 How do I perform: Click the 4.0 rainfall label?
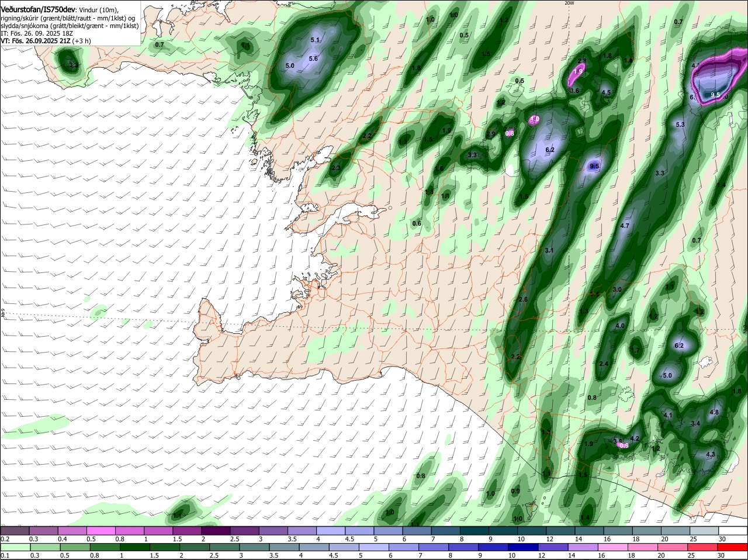coord(620,326)
